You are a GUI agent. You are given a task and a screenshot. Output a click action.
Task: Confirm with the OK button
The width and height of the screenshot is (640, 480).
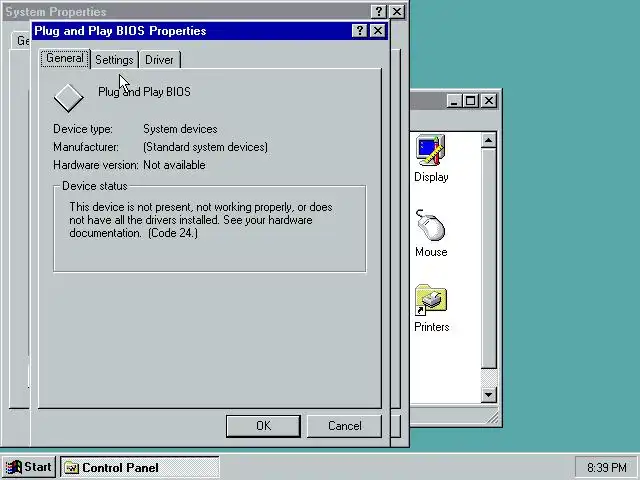pos(263,426)
